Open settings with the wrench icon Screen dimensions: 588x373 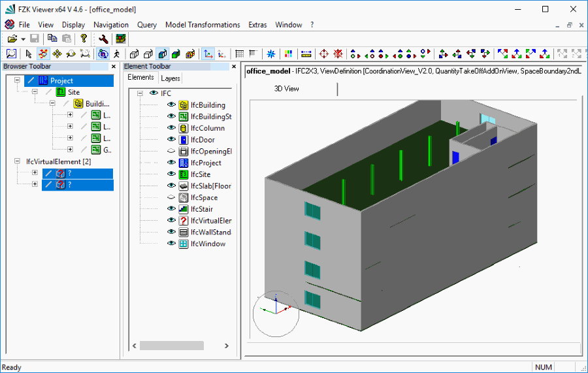[x=103, y=39]
